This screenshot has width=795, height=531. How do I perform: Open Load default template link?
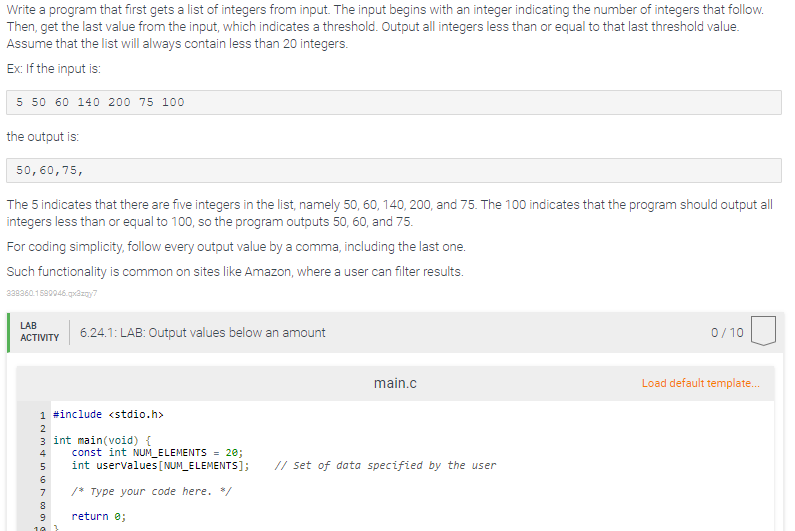pos(700,383)
